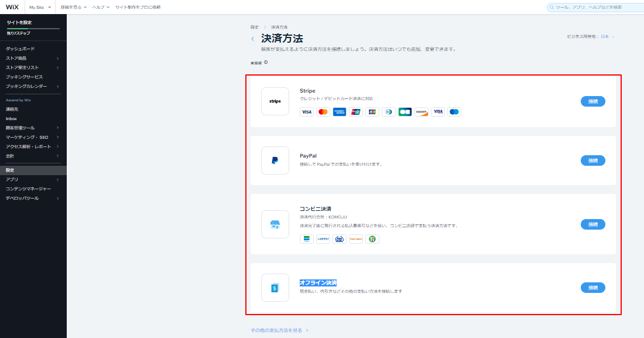This screenshot has width=644, height=338.
Task: Click the back arrow beside 決済方法 title
Action: 253,39
